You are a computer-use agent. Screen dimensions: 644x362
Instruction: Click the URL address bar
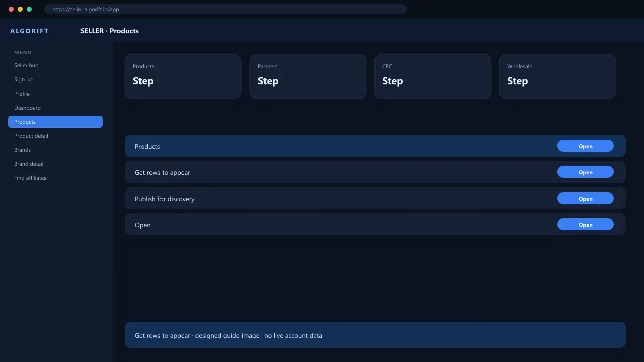point(225,9)
